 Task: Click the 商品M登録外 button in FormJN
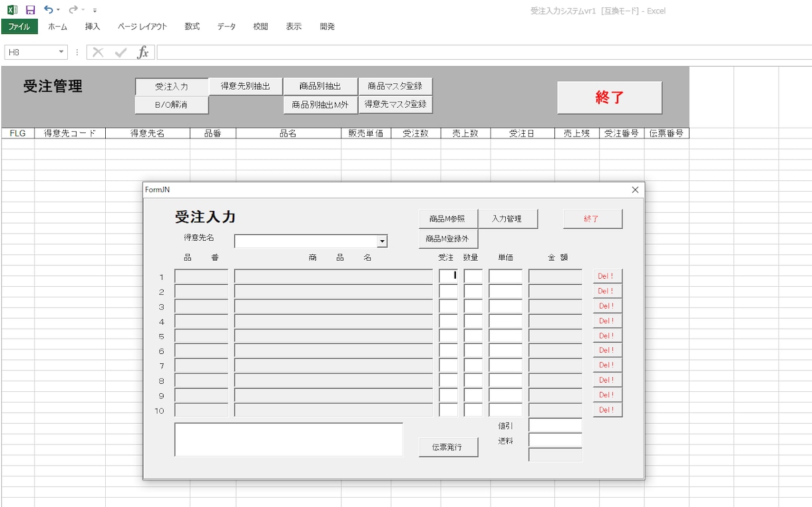[448, 238]
